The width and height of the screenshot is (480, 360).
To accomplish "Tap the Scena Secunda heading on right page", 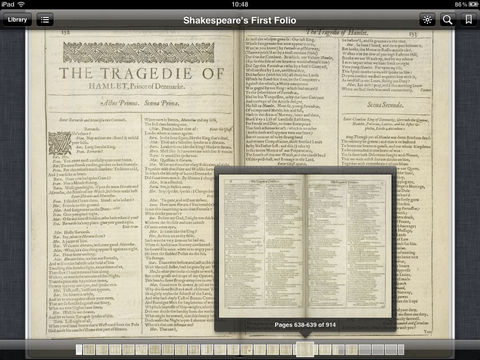I will [x=385, y=105].
